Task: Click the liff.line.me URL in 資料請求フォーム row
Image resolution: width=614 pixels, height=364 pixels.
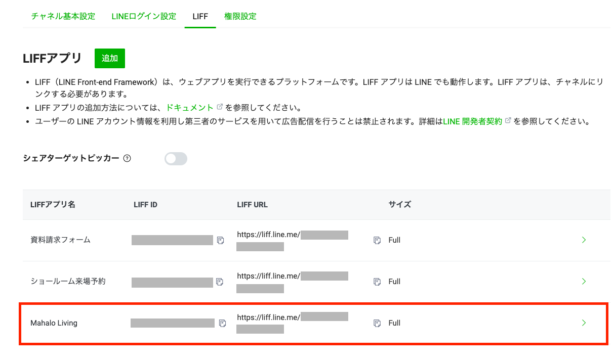Action: pyautogui.click(x=269, y=235)
